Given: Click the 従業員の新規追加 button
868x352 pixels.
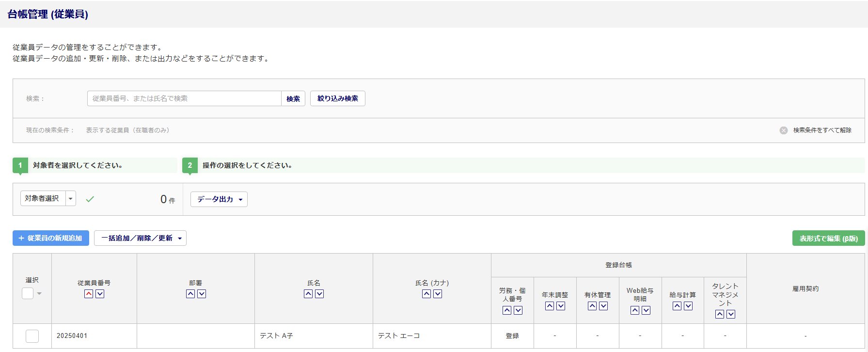Looking at the screenshot, I should coord(51,238).
